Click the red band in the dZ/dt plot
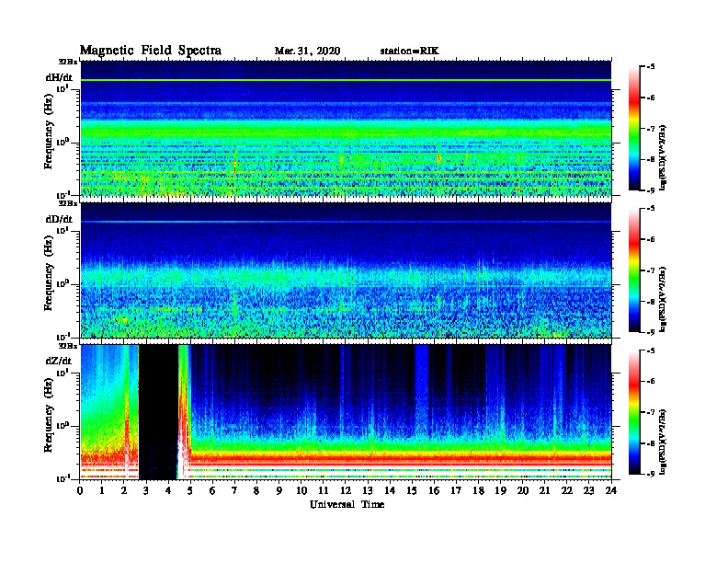 pyautogui.click(x=399, y=459)
